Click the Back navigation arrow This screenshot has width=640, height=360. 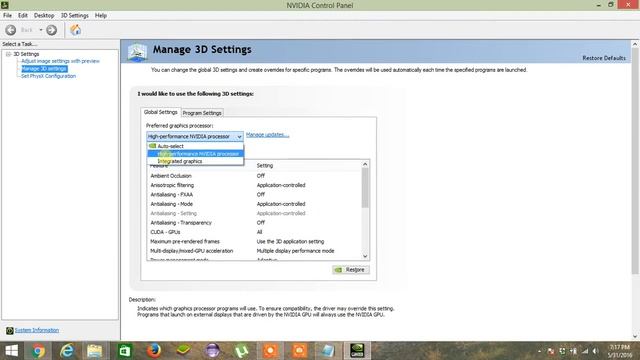pos(11,30)
